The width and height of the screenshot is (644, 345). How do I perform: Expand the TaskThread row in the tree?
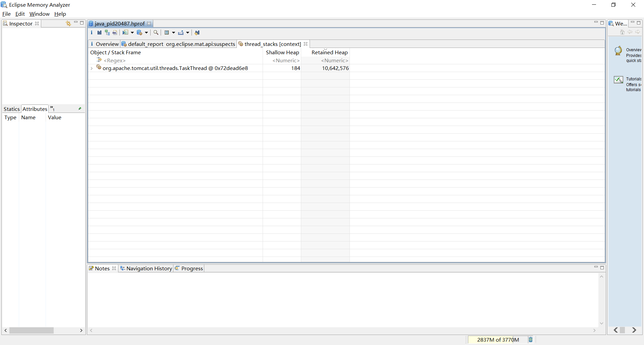(92, 68)
